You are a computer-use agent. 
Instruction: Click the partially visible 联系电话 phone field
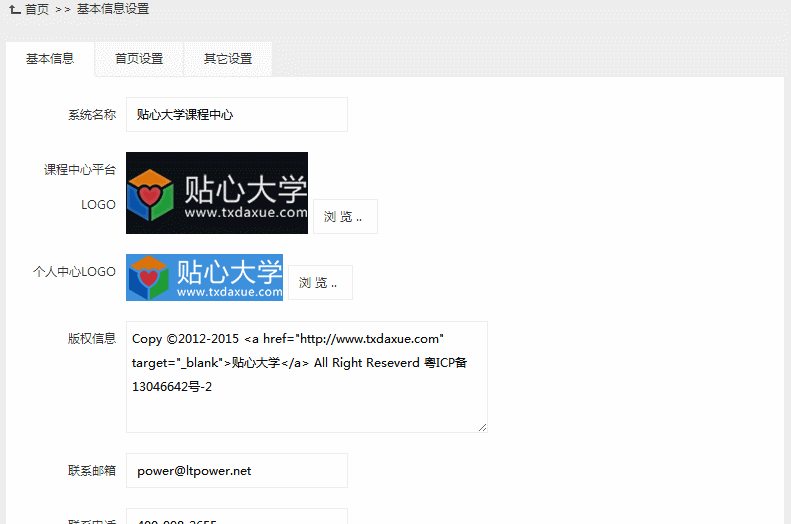(x=236, y=517)
